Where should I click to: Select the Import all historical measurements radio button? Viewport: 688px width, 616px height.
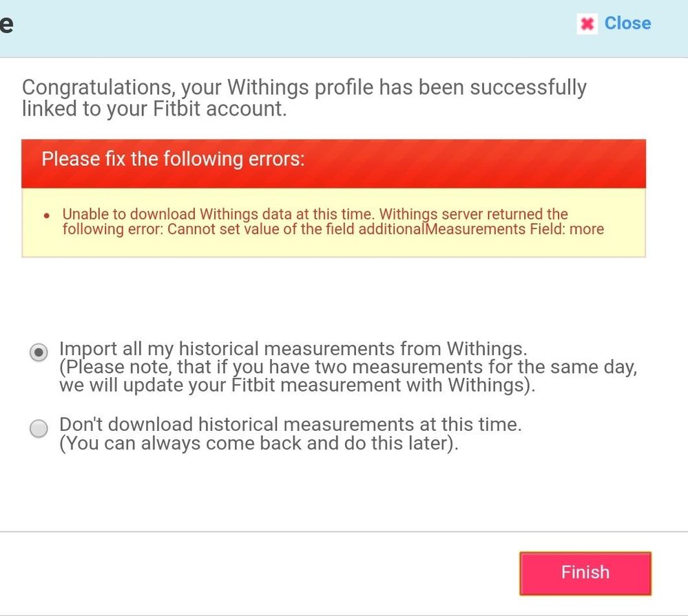(x=39, y=352)
